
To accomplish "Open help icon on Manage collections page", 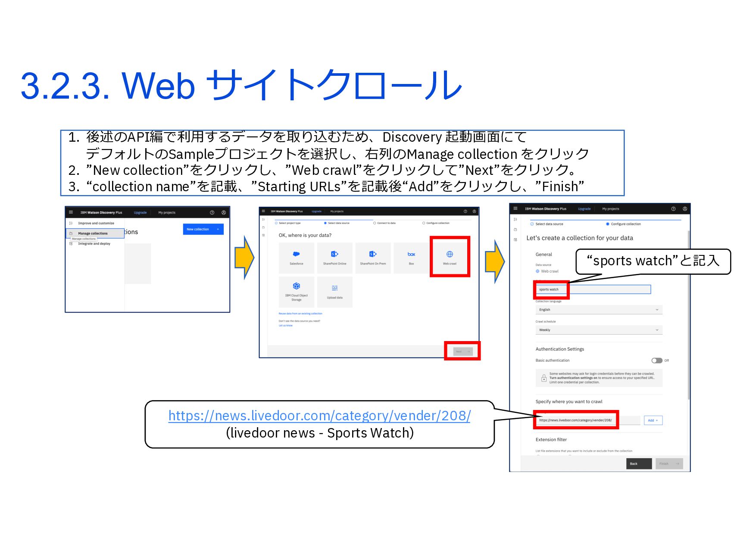I will pos(212,212).
